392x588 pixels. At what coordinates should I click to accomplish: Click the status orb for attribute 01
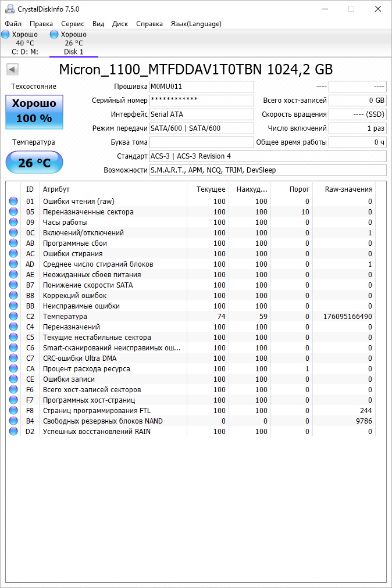pos(13,201)
